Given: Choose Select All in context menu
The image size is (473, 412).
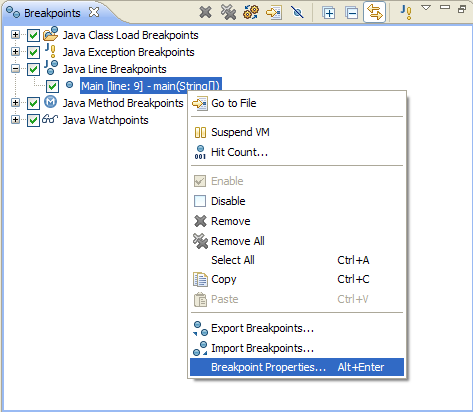Looking at the screenshot, I should coord(297,260).
